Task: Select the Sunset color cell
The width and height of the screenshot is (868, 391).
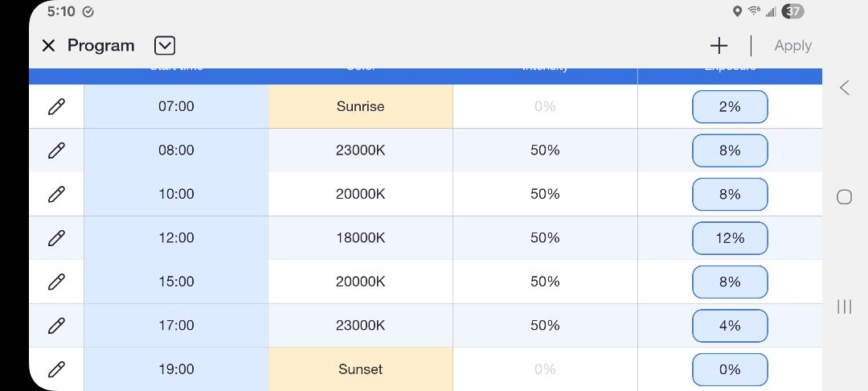Action: tap(360, 368)
